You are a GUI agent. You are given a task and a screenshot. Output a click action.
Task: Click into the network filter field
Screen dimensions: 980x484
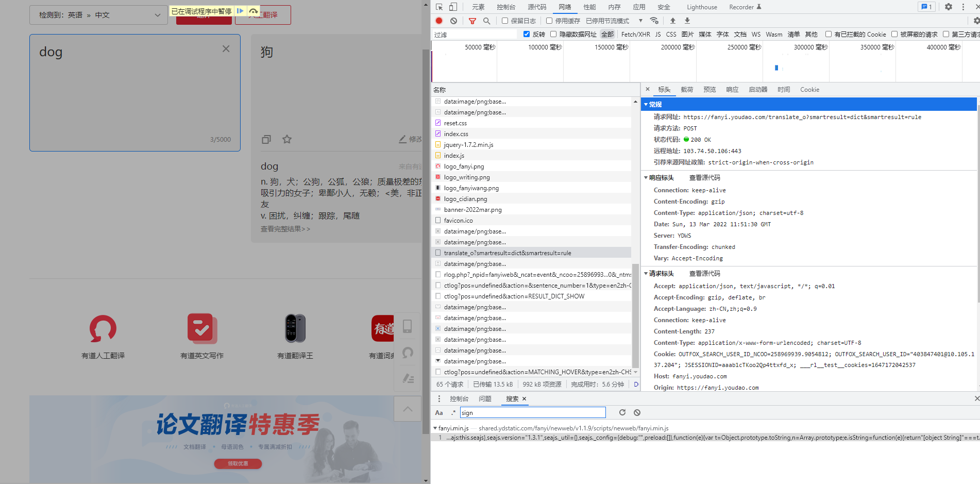point(474,34)
